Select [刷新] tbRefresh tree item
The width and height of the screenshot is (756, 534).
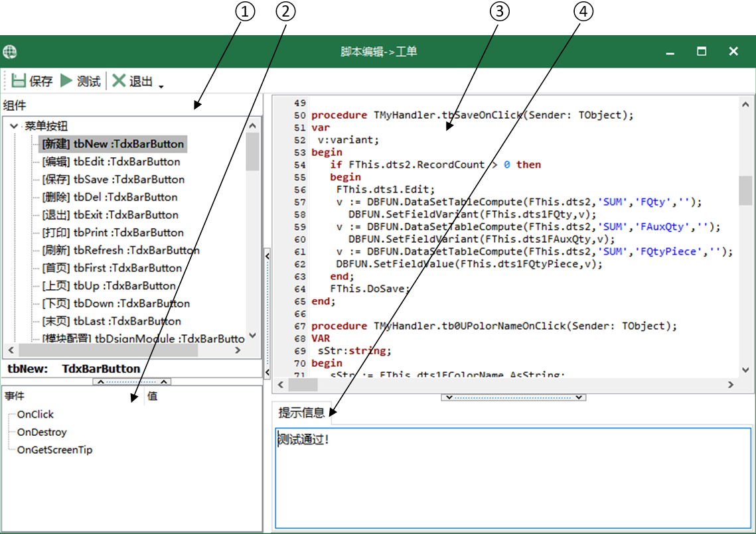(121, 250)
